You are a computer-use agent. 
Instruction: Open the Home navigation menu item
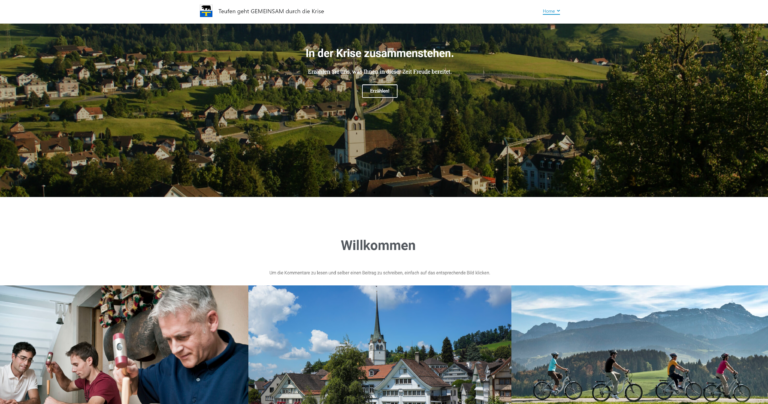point(549,11)
